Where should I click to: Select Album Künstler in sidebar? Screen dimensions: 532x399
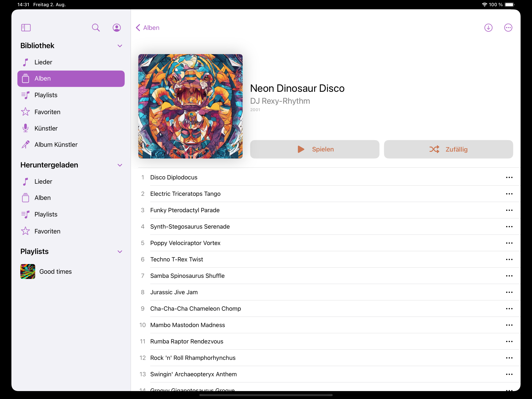56,145
